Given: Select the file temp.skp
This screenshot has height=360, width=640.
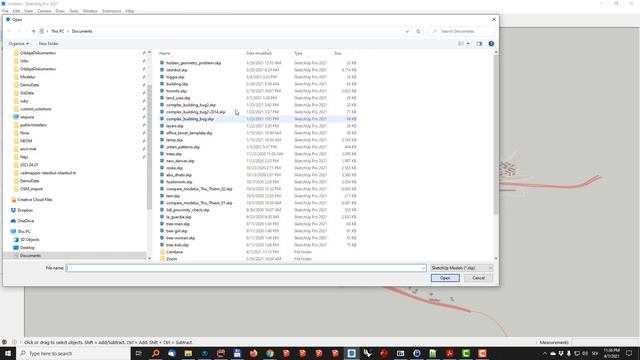Looking at the screenshot, I should tap(174, 140).
